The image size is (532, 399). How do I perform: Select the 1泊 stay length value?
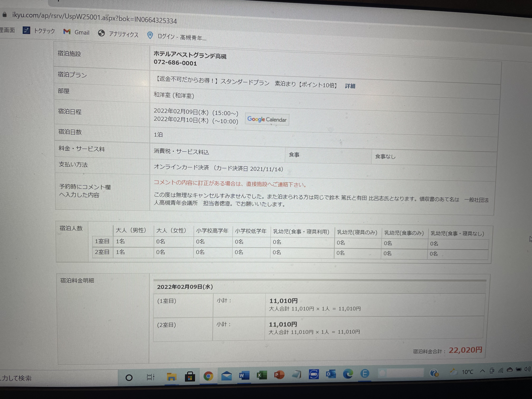(x=158, y=134)
